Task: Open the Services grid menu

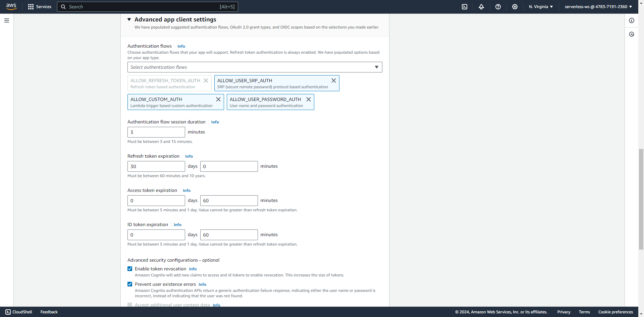Action: [x=40, y=7]
